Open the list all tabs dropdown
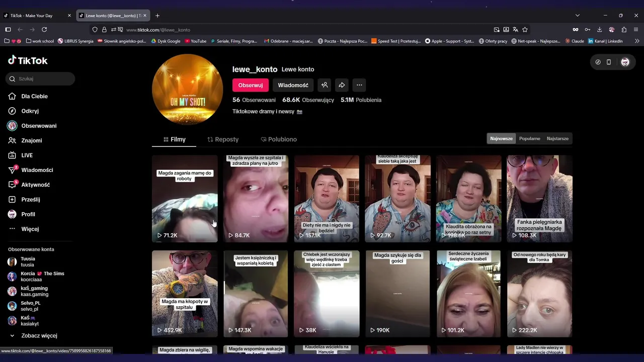The width and height of the screenshot is (644, 362). click(x=578, y=16)
